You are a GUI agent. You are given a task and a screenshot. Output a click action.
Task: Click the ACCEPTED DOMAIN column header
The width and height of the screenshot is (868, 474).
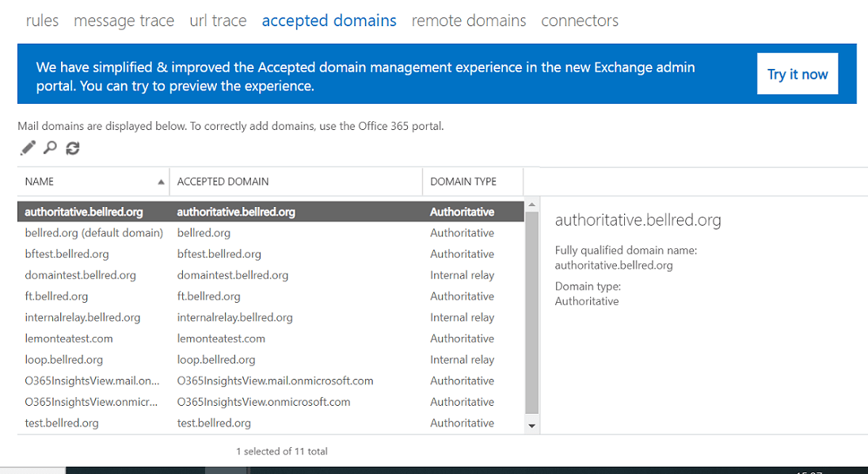296,182
